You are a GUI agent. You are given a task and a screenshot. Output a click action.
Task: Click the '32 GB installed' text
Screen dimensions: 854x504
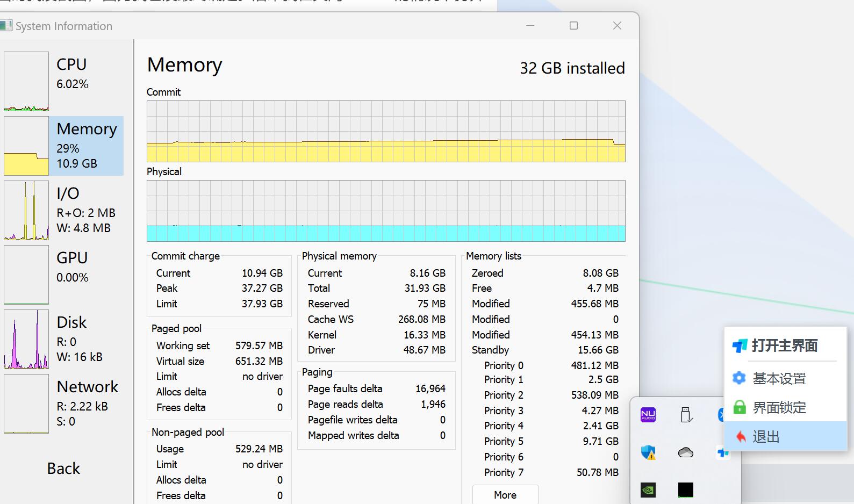[572, 68]
